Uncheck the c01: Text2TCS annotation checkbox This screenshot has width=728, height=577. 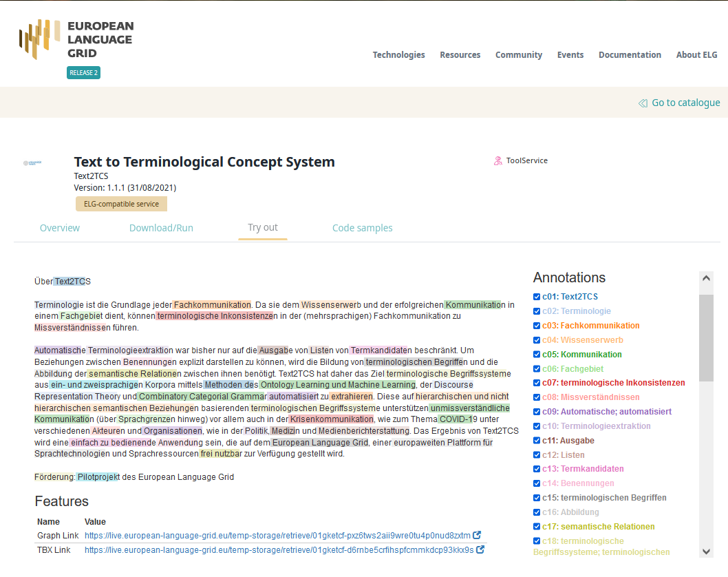[537, 297]
